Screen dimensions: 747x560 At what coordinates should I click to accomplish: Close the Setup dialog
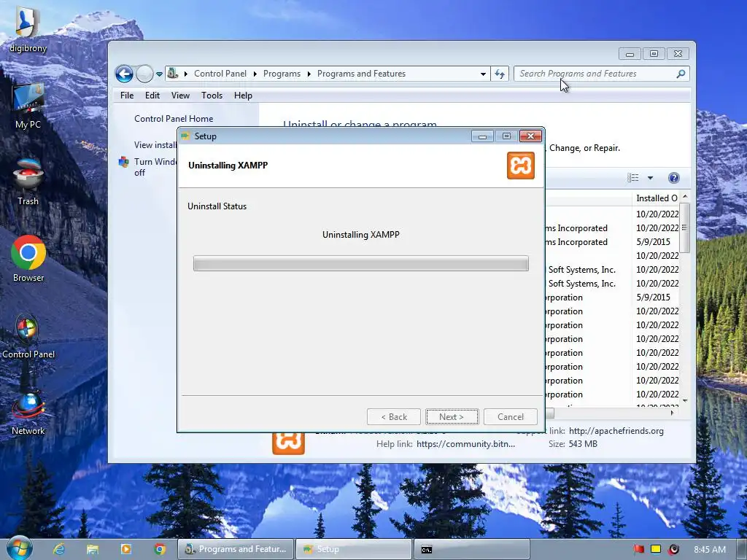click(x=530, y=136)
